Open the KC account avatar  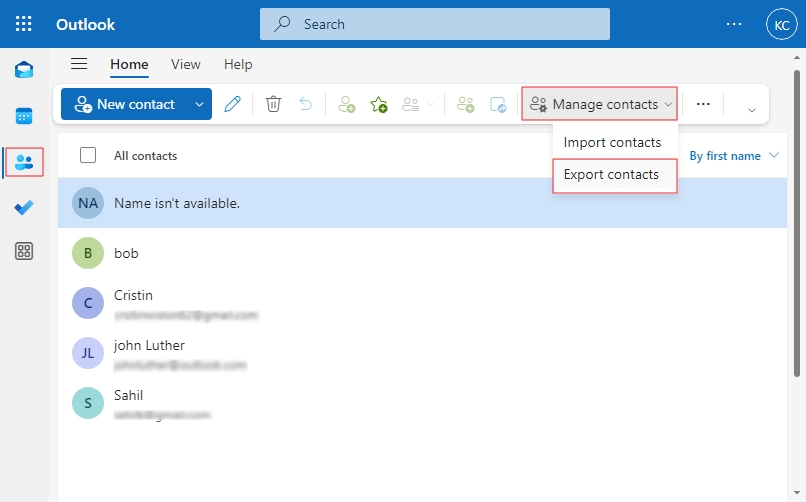pyautogui.click(x=781, y=24)
